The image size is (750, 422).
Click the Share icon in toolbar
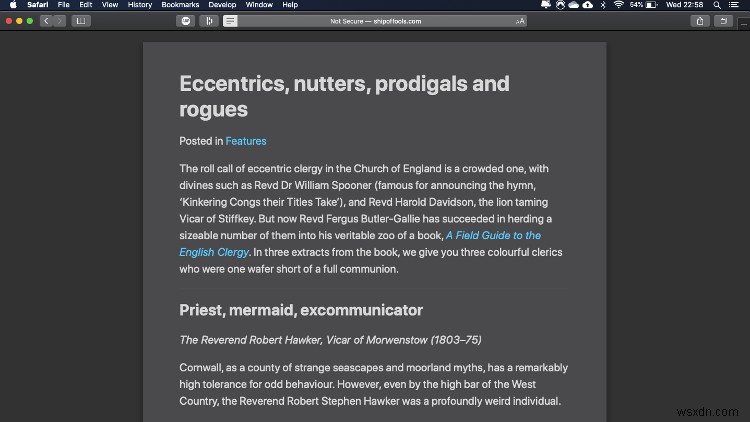(700, 20)
